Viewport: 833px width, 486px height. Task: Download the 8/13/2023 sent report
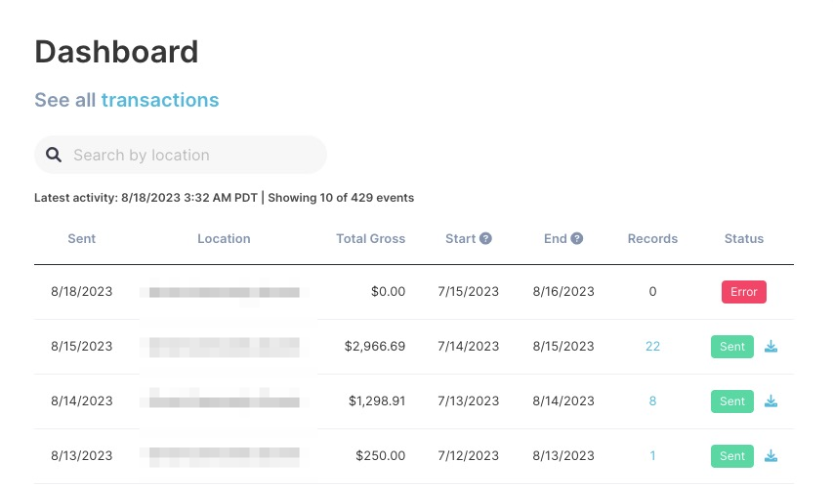pos(771,456)
